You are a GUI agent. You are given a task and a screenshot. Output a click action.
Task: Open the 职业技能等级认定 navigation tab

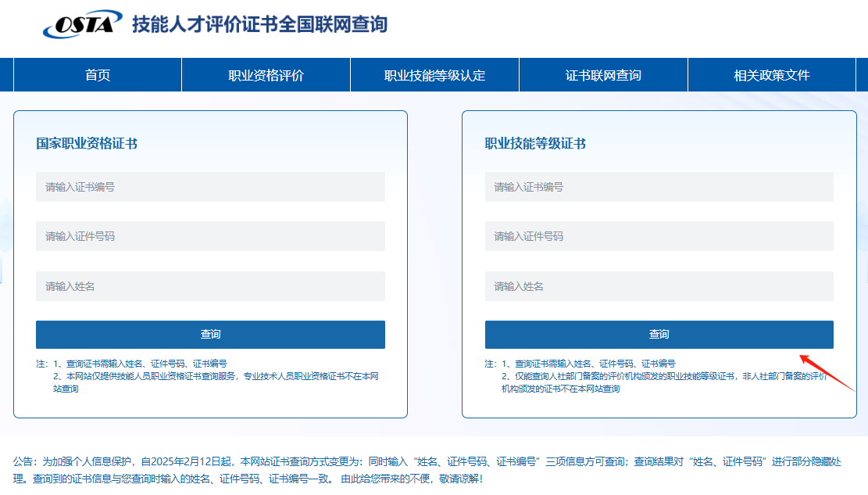(434, 75)
